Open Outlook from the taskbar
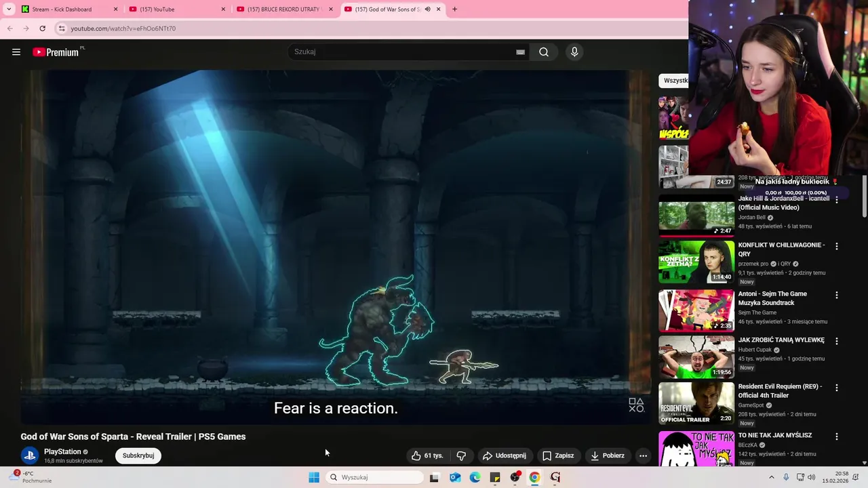The image size is (868, 488). tap(455, 477)
